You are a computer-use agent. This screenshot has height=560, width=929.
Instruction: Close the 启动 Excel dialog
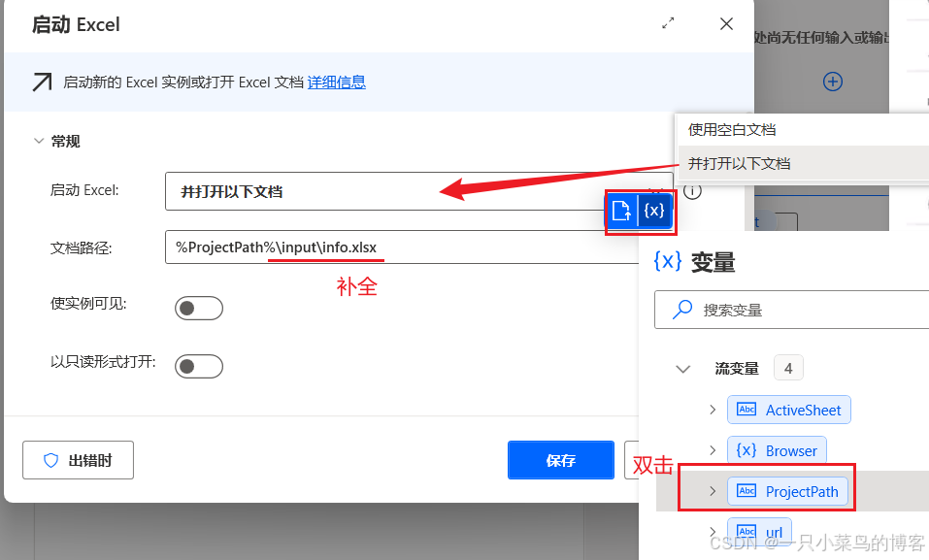point(726,23)
